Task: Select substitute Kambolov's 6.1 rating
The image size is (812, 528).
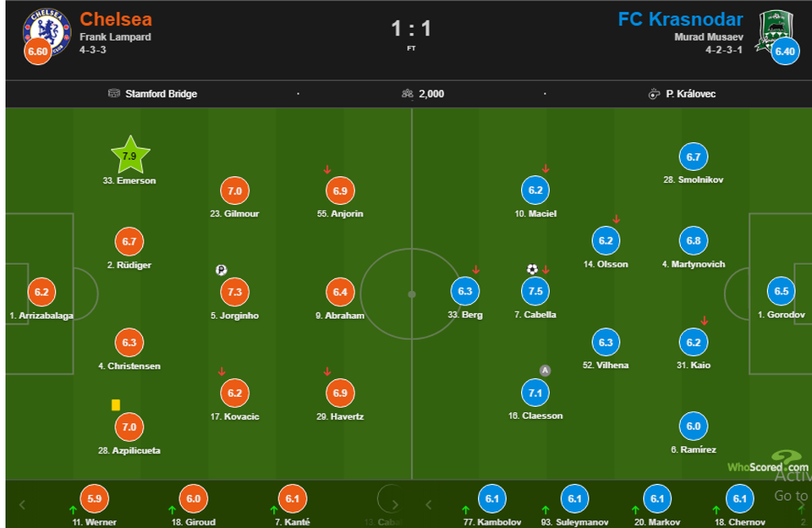Action: (x=492, y=498)
